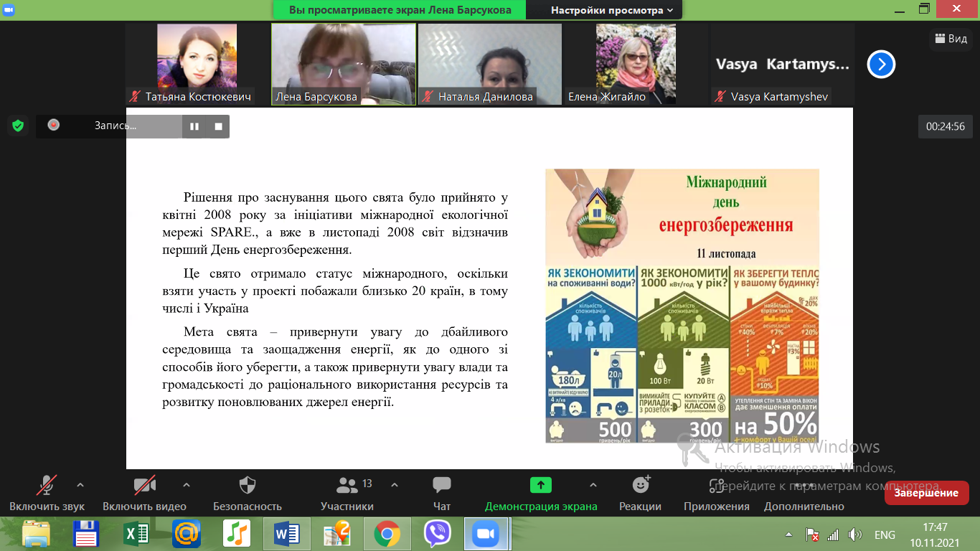The image size is (980, 551).
Task: Click muted mic icon on Наталья Данилова
Action: click(x=427, y=96)
